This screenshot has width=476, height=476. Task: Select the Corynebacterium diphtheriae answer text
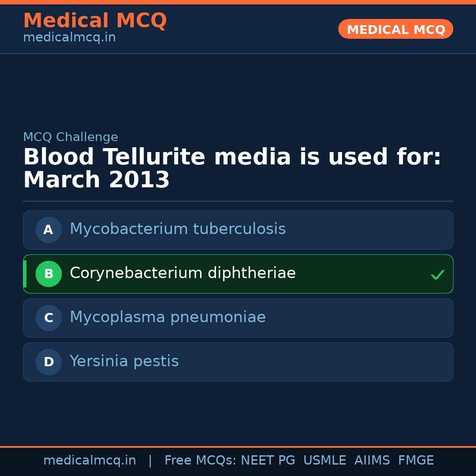pos(182,273)
